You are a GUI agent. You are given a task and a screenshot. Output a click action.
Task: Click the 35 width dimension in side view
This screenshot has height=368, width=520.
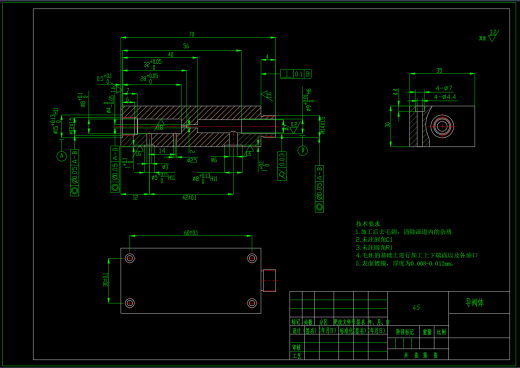439,70
